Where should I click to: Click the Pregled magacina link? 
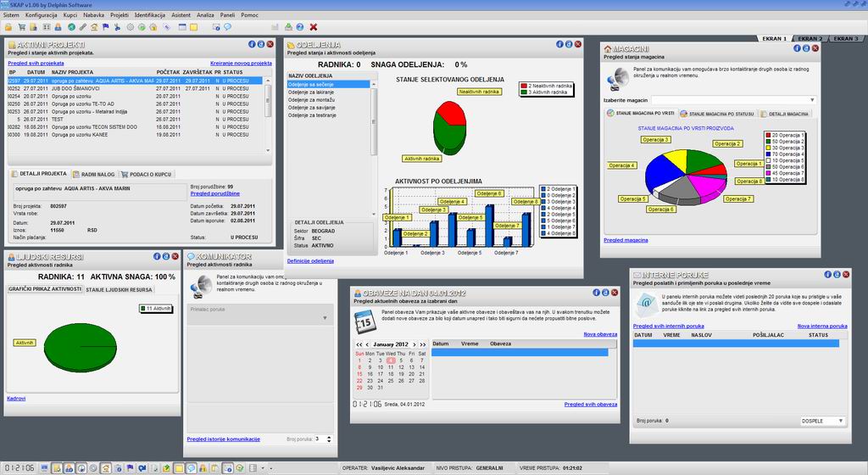[x=626, y=240]
